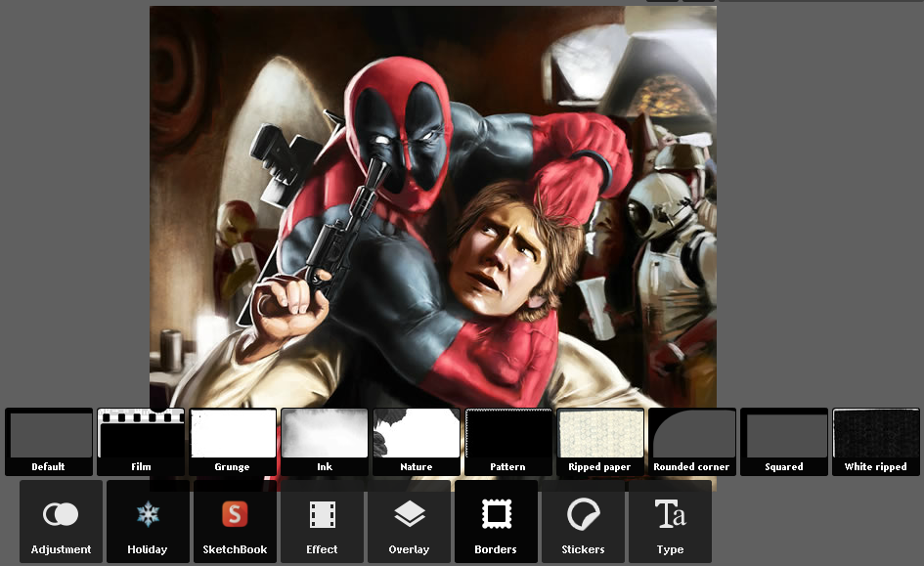This screenshot has width=924, height=566.
Task: Apply the Pattern border set
Action: point(508,442)
